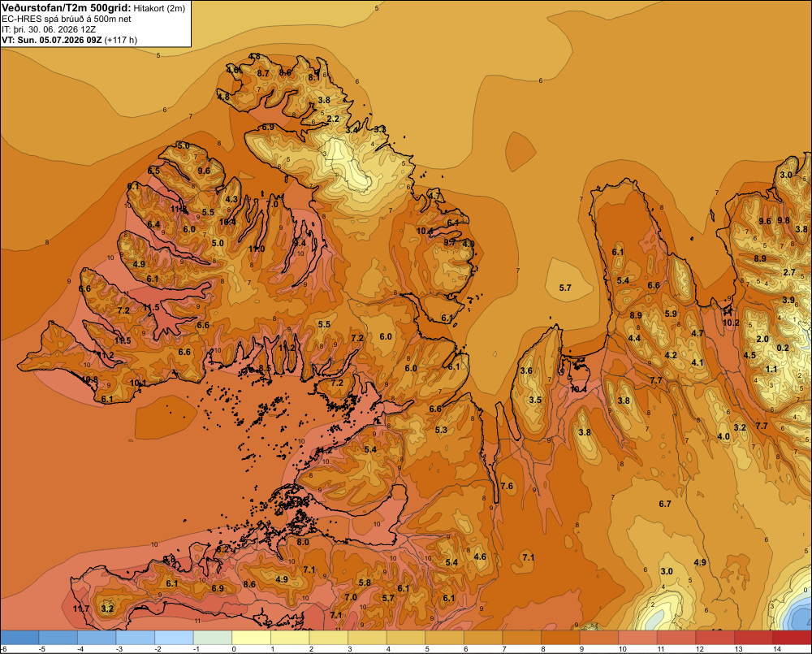The height and width of the screenshot is (654, 812).
Task: Click the temperature value '5.8'
Action: point(365,583)
